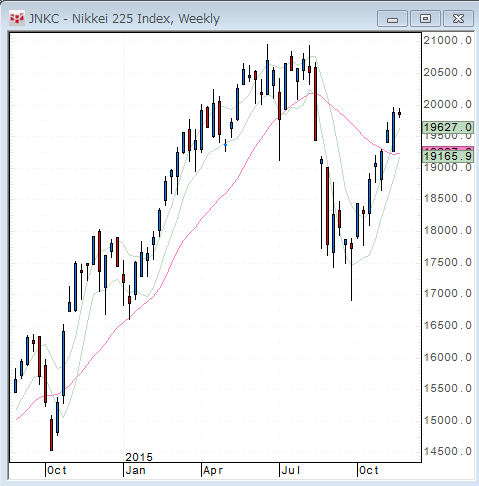
Task: Click the last candlestick on the chart
Action: pyautogui.click(x=399, y=113)
